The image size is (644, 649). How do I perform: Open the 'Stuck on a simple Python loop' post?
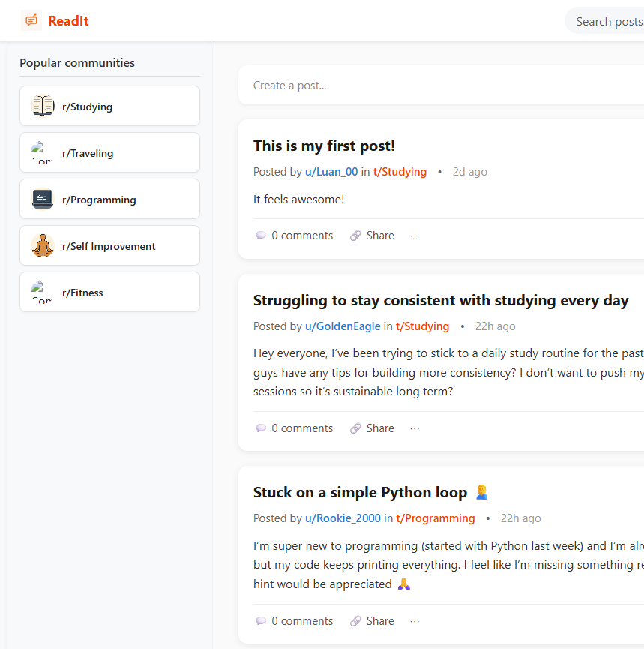point(370,492)
